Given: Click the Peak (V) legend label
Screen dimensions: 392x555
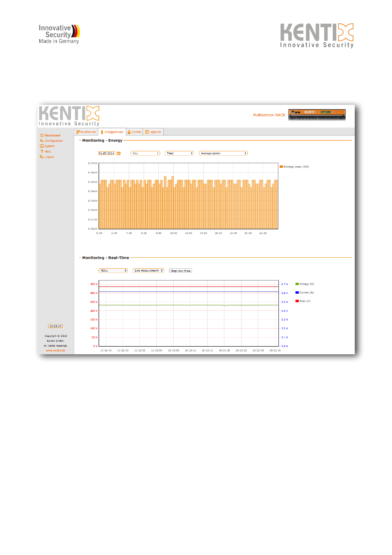Looking at the screenshot, I should [x=305, y=301].
